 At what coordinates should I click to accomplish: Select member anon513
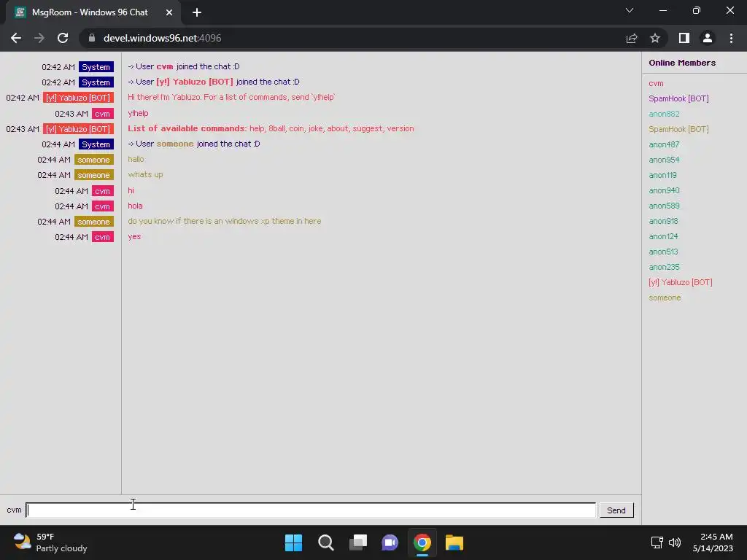(663, 252)
